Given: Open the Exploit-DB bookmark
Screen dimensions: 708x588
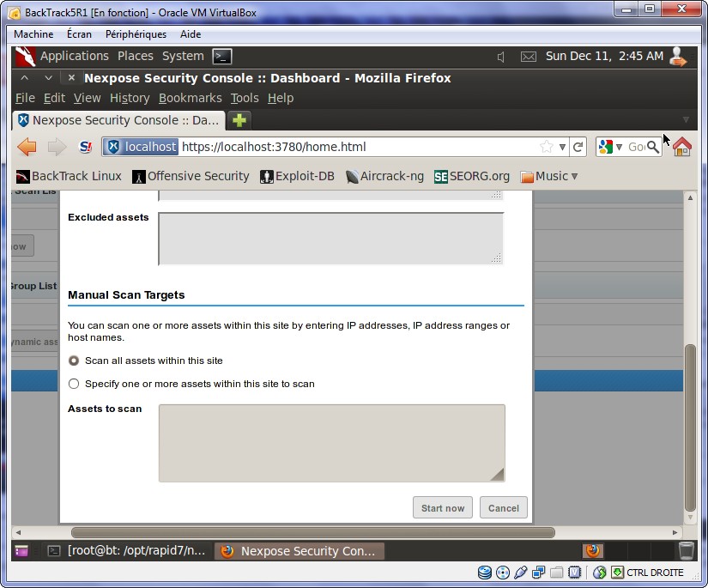Looking at the screenshot, I should [x=297, y=176].
